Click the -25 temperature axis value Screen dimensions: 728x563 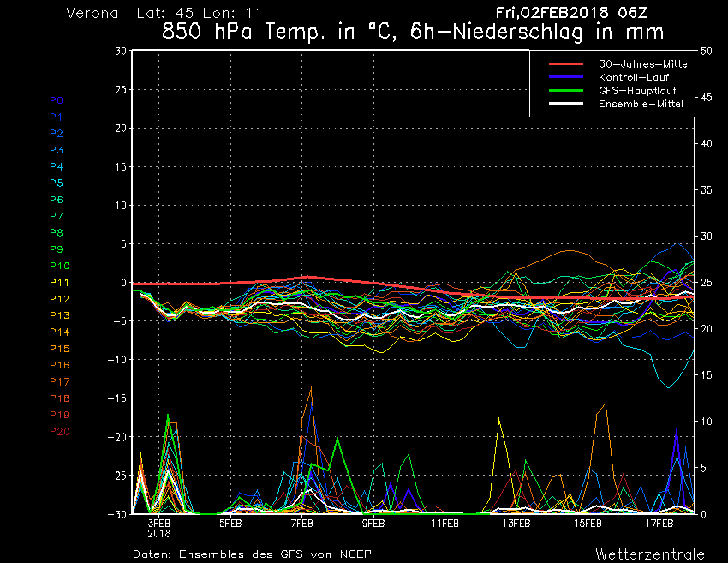pos(116,476)
